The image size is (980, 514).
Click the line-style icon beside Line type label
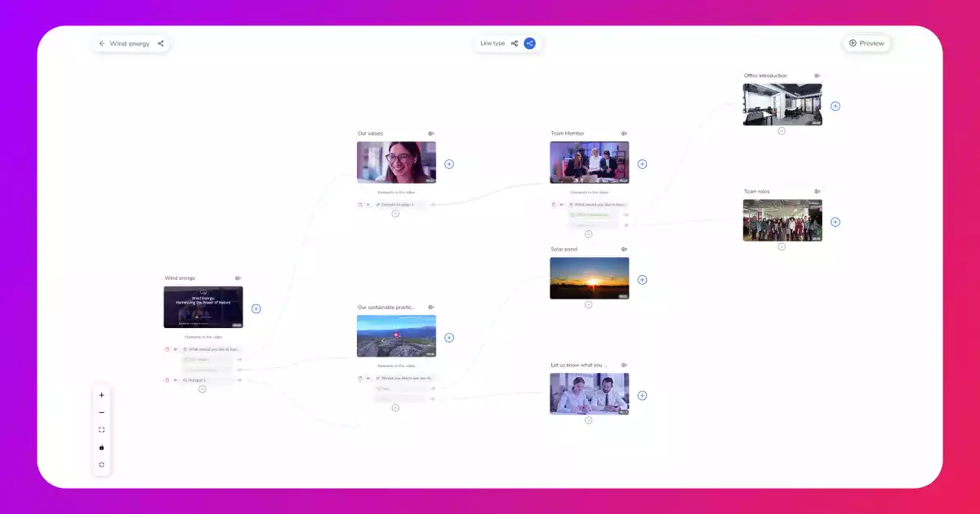pyautogui.click(x=514, y=42)
